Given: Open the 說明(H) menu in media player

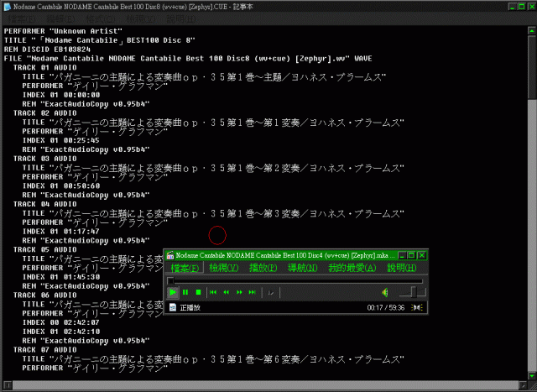Looking at the screenshot, I should 402,268.
